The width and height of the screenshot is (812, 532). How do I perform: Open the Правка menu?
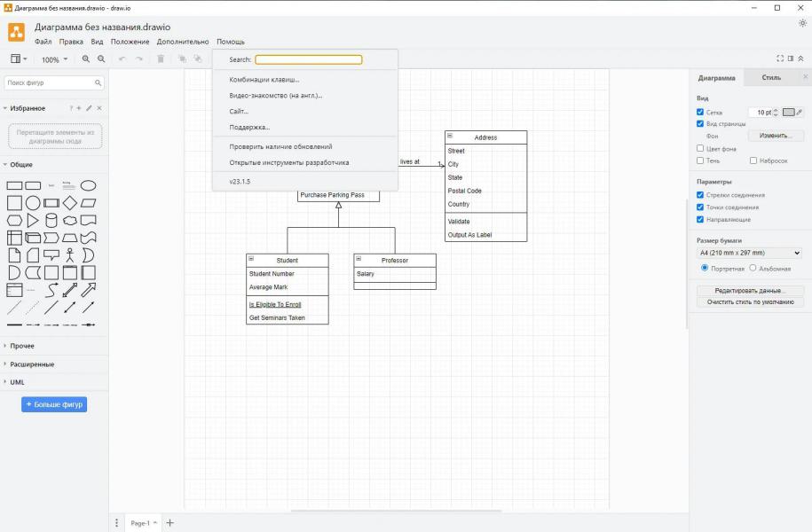pyautogui.click(x=71, y=42)
